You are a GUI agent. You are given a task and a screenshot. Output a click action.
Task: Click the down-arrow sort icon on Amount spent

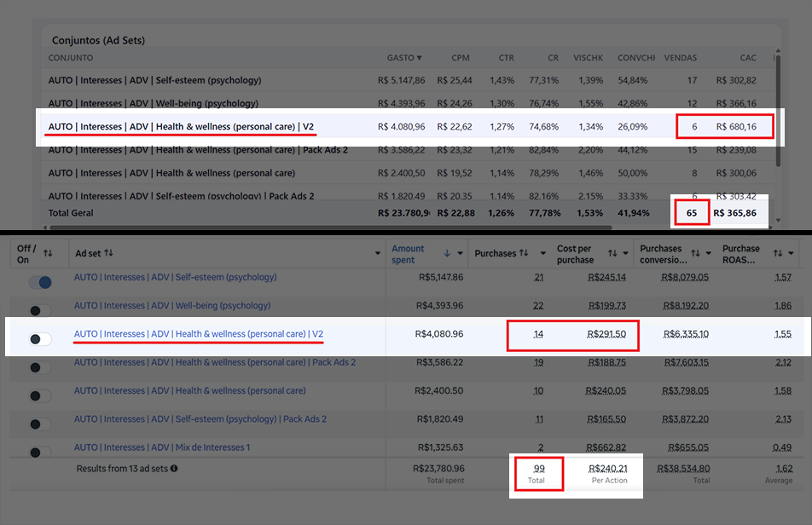[447, 253]
